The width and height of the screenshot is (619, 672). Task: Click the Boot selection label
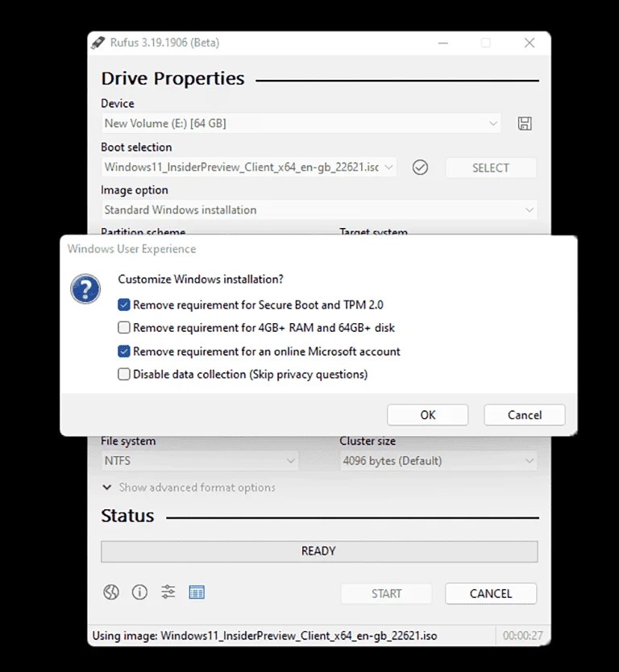pos(136,147)
